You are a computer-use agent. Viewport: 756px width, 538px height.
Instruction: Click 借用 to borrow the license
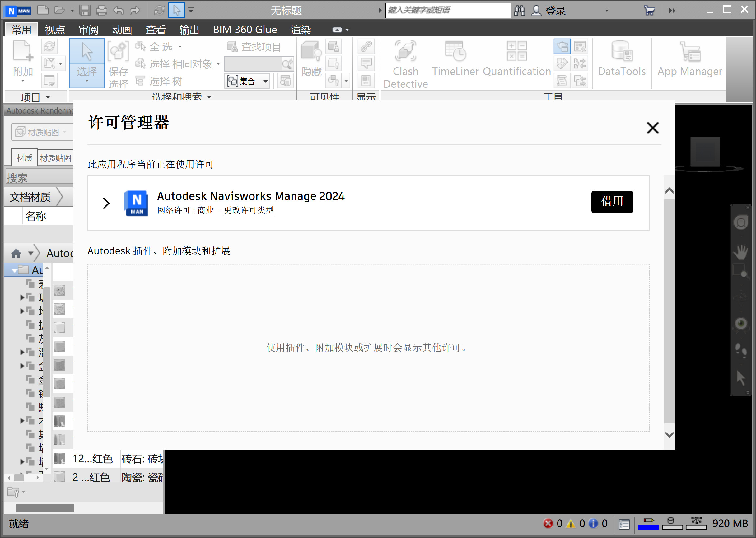tap(612, 201)
